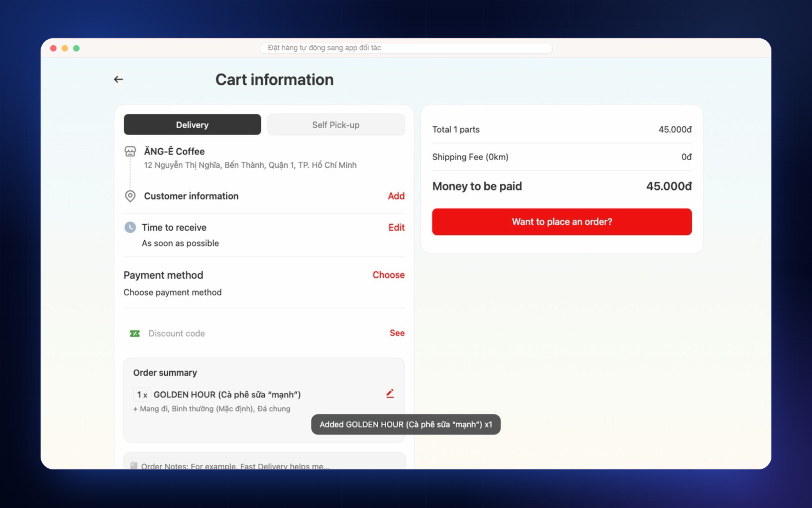Switch to the Delivery tab

(x=192, y=125)
